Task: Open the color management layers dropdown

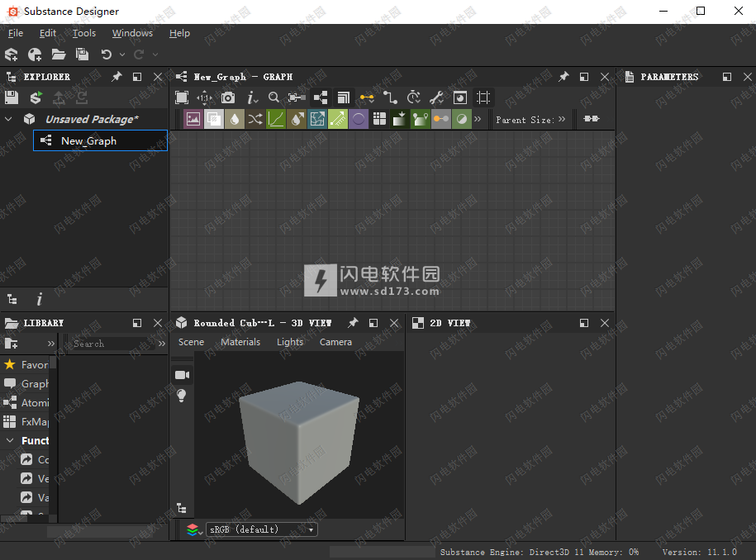Action: 194,530
